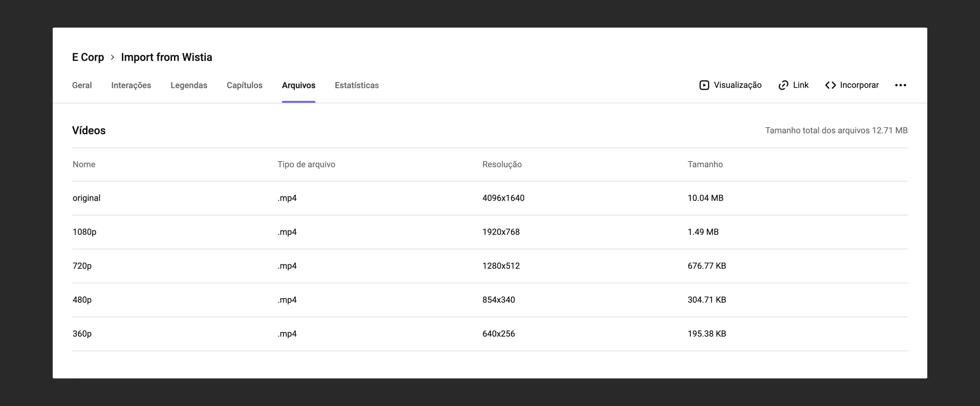The height and width of the screenshot is (406, 980).
Task: Click the total file size 12.71 MB text
Action: click(x=836, y=130)
